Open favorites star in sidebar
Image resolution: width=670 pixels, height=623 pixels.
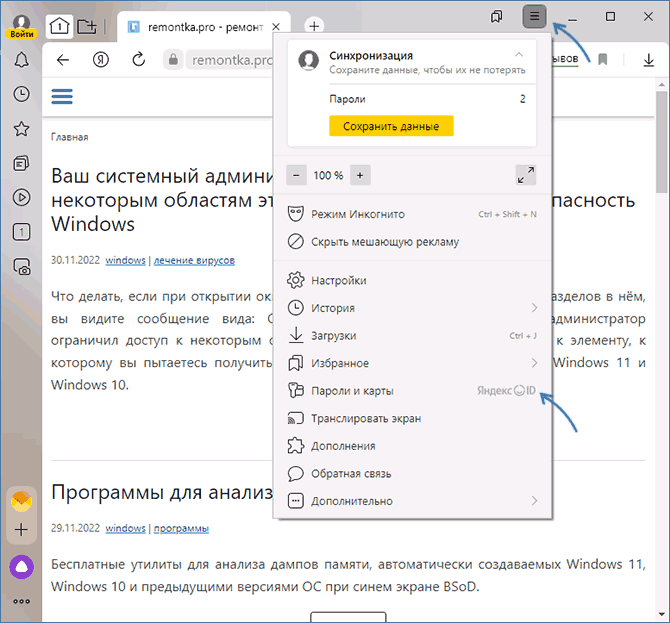21,129
